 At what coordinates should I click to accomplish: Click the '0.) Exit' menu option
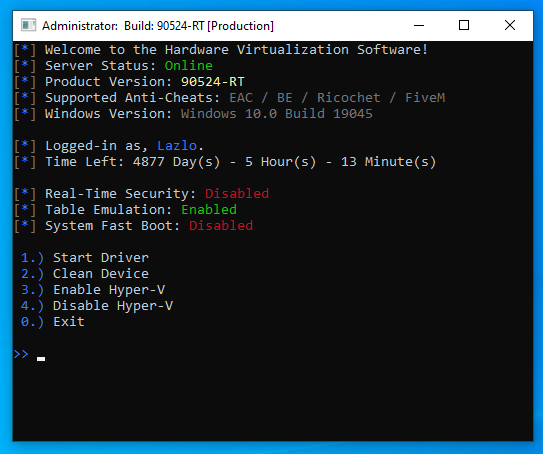tap(52, 322)
